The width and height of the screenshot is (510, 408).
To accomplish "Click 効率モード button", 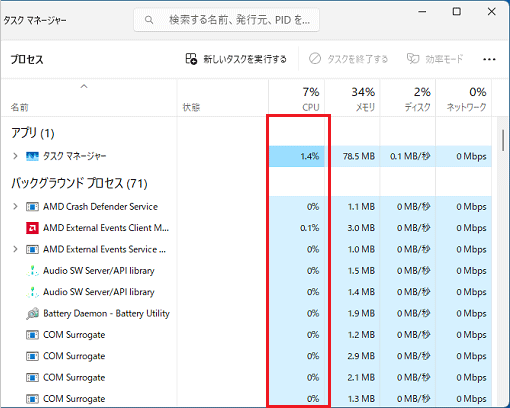I will coord(435,59).
